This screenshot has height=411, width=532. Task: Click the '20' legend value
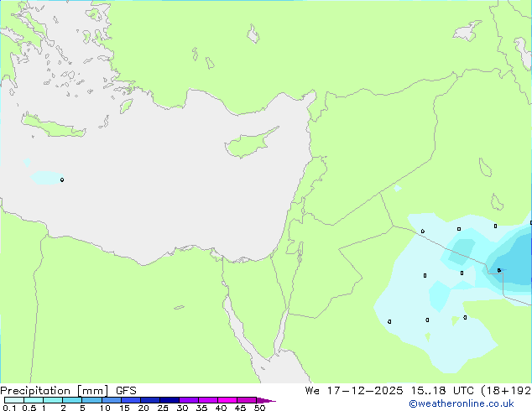[143, 408]
